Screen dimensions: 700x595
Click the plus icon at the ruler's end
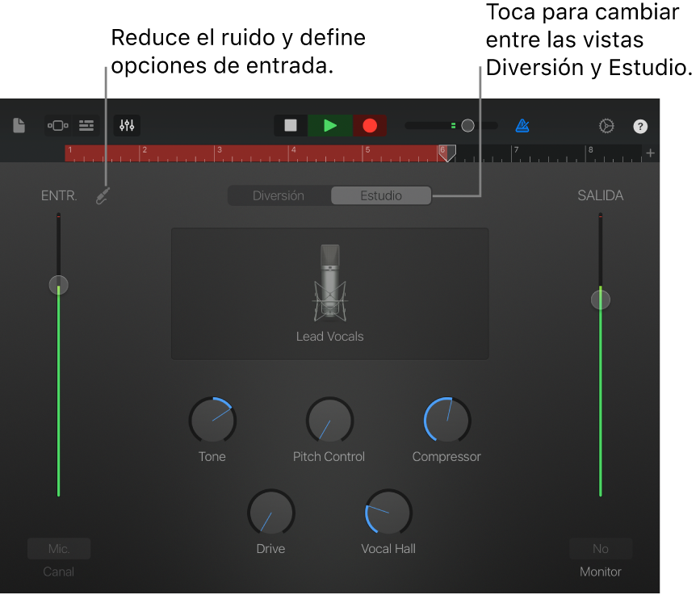click(651, 153)
